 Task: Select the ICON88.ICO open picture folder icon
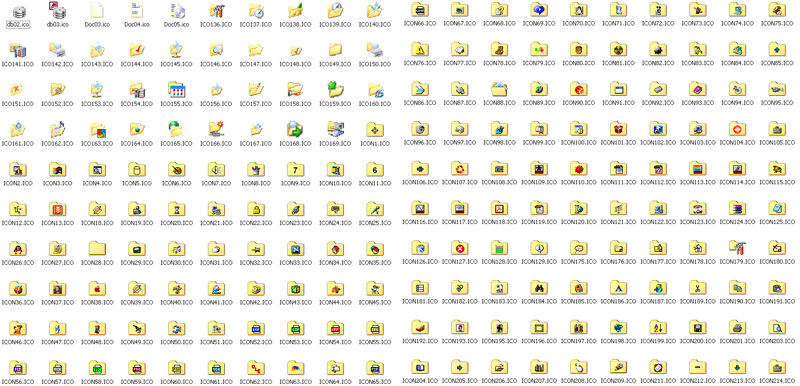click(499, 89)
